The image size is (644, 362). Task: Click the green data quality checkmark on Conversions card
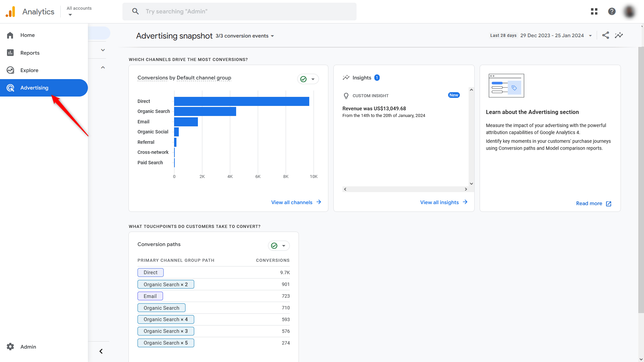pyautogui.click(x=303, y=79)
